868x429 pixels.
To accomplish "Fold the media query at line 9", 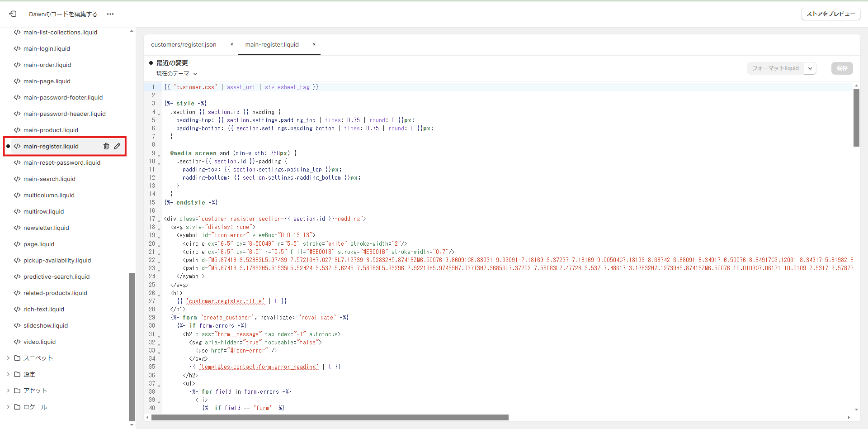I will click(159, 155).
